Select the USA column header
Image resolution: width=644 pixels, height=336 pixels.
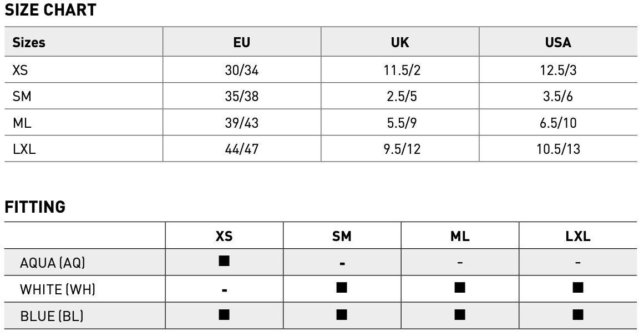(558, 42)
